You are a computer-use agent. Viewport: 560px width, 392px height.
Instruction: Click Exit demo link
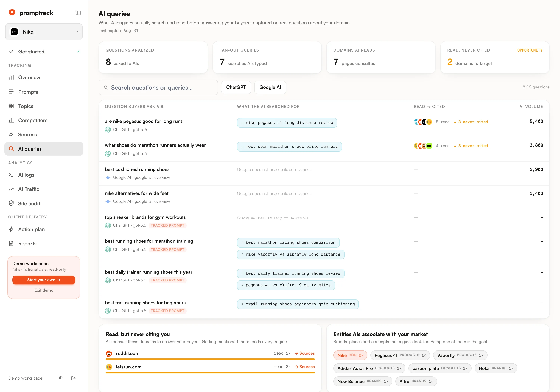point(44,290)
